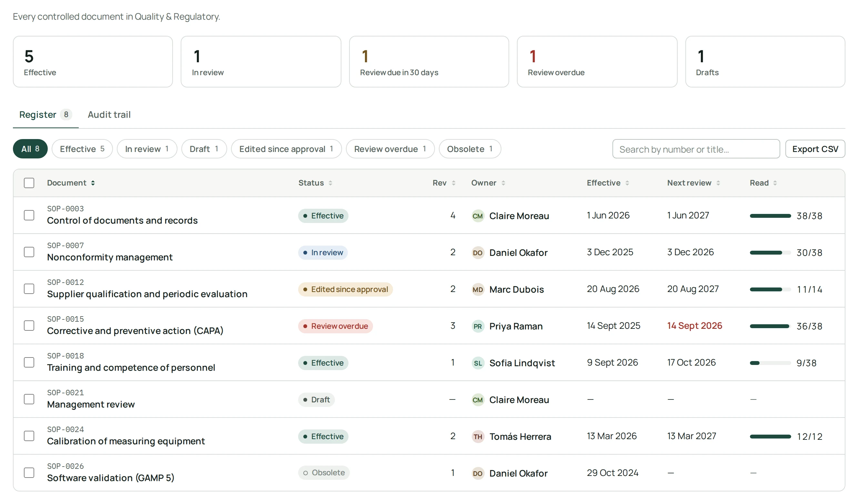Click the sort icon in the Read column header
Viewport: 858px width, 504px height.
775,183
